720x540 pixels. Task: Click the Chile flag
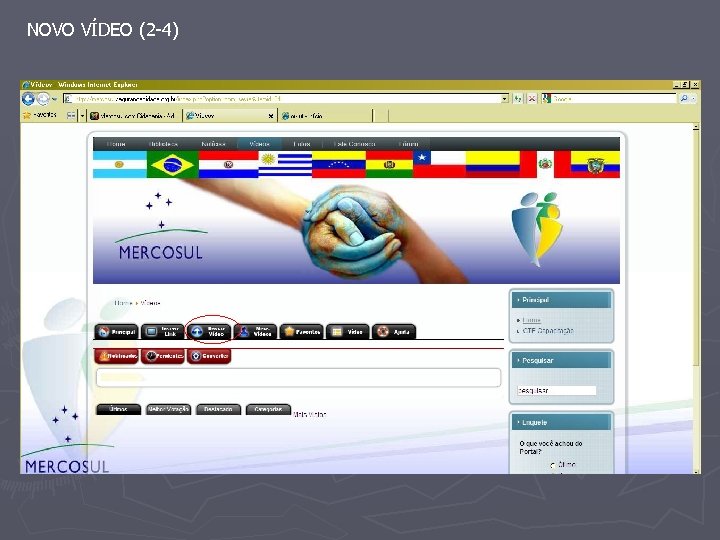tap(439, 164)
